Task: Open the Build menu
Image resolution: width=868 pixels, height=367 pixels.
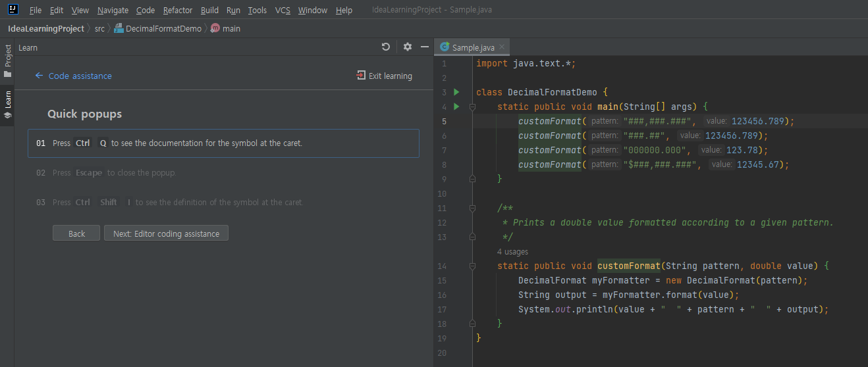Action: click(209, 11)
